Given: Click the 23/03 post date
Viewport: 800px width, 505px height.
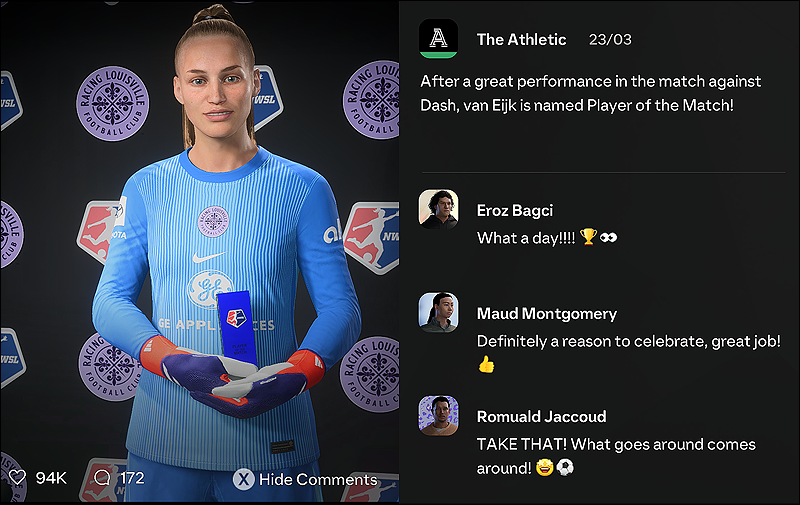Looking at the screenshot, I should click(x=610, y=39).
